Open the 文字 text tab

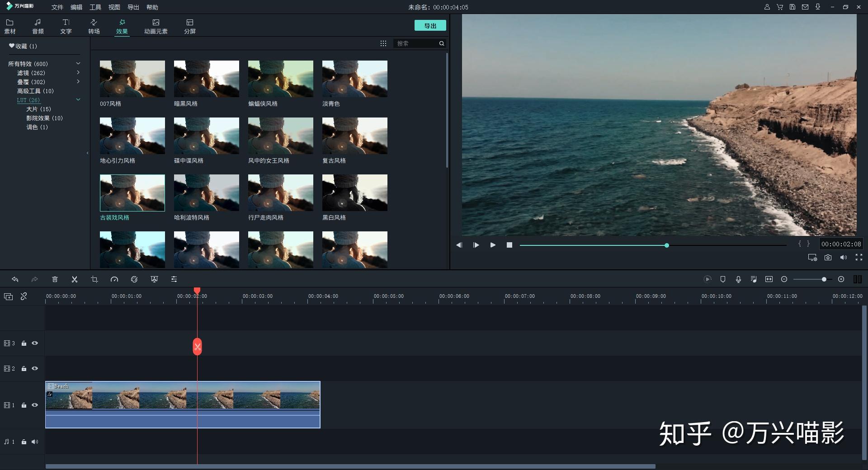coord(66,27)
